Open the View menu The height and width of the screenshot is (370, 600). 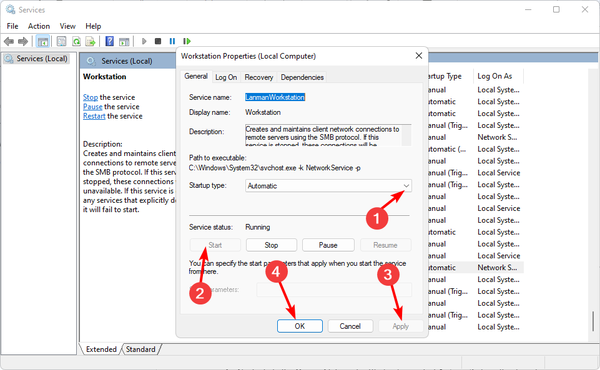point(67,26)
